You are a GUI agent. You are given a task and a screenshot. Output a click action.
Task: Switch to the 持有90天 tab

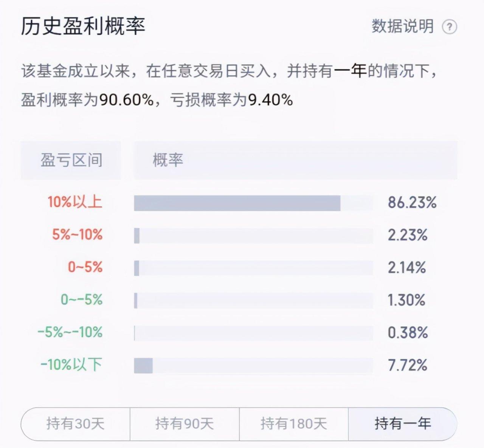click(x=185, y=423)
